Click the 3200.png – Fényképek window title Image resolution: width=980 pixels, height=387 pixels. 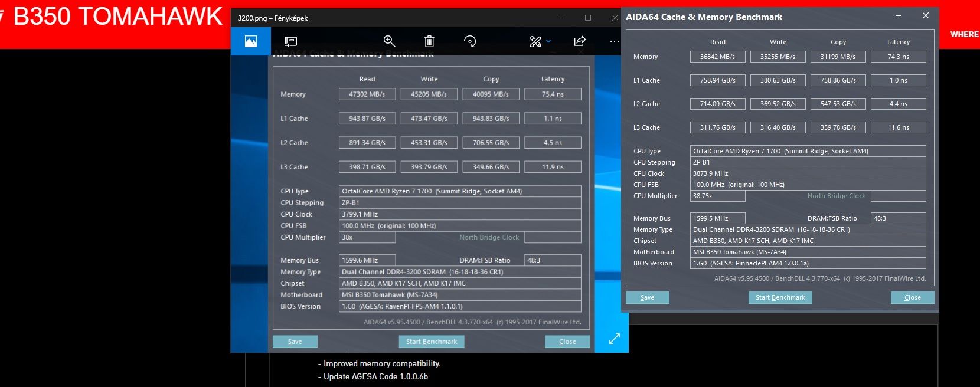click(x=273, y=18)
